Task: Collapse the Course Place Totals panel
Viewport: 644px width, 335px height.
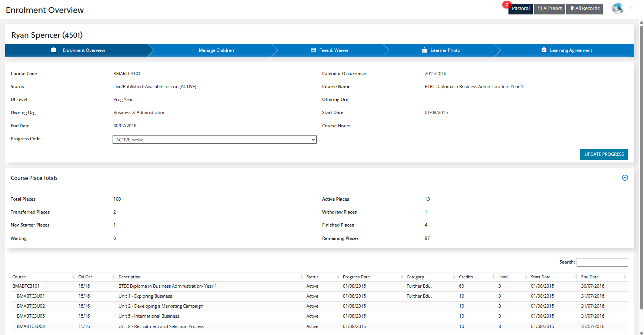Action: coord(625,178)
